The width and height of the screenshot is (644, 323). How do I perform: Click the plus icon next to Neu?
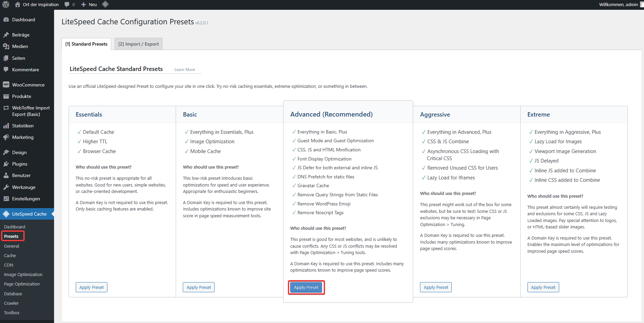[83, 5]
